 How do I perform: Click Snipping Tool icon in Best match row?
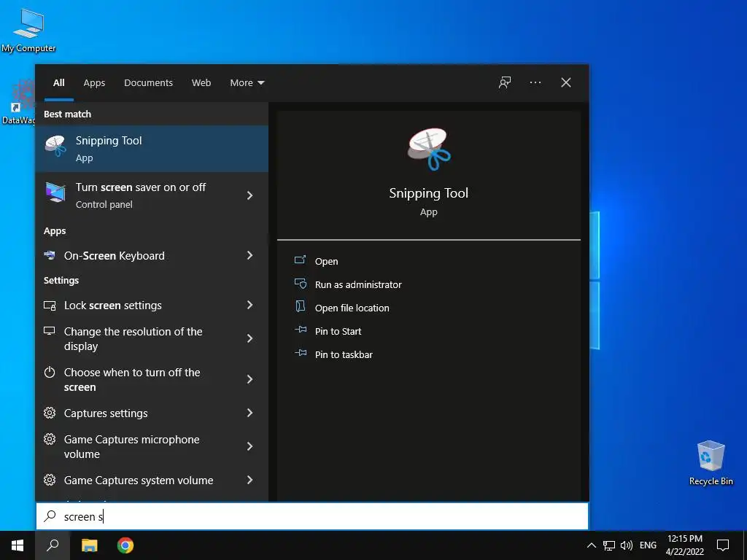point(55,146)
